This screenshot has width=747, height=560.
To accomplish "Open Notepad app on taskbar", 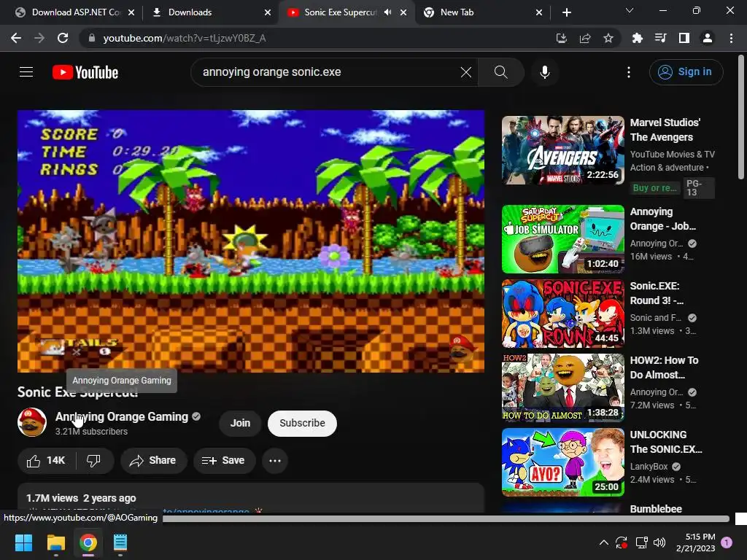I will click(x=120, y=542).
